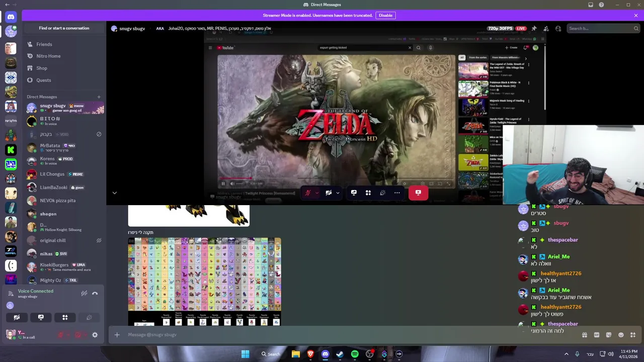The image size is (644, 362).
Task: Open apps launcher in message bar
Action: coord(633,335)
